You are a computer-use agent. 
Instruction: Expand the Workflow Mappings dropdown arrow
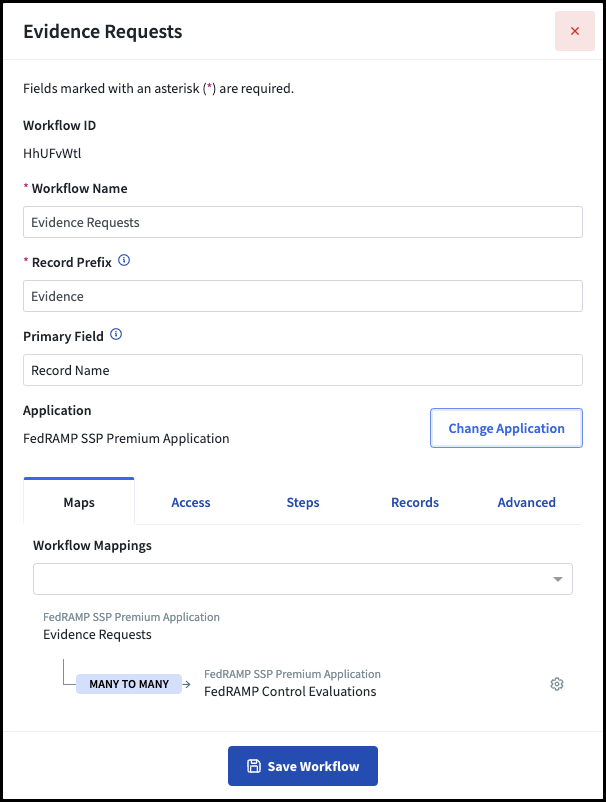pyautogui.click(x=558, y=579)
